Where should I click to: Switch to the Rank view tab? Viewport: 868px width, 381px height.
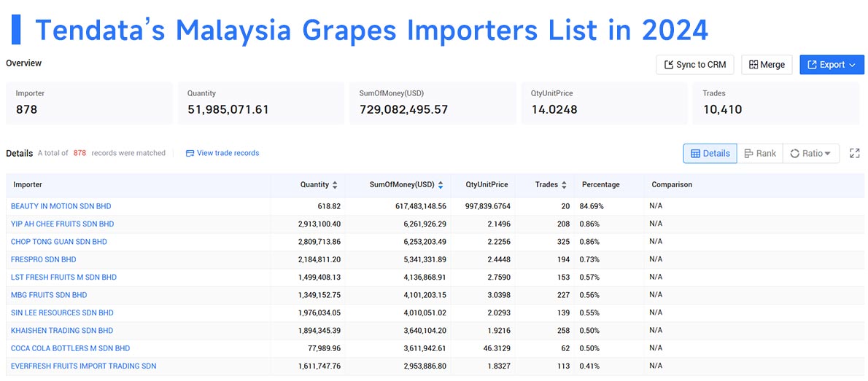pyautogui.click(x=759, y=154)
